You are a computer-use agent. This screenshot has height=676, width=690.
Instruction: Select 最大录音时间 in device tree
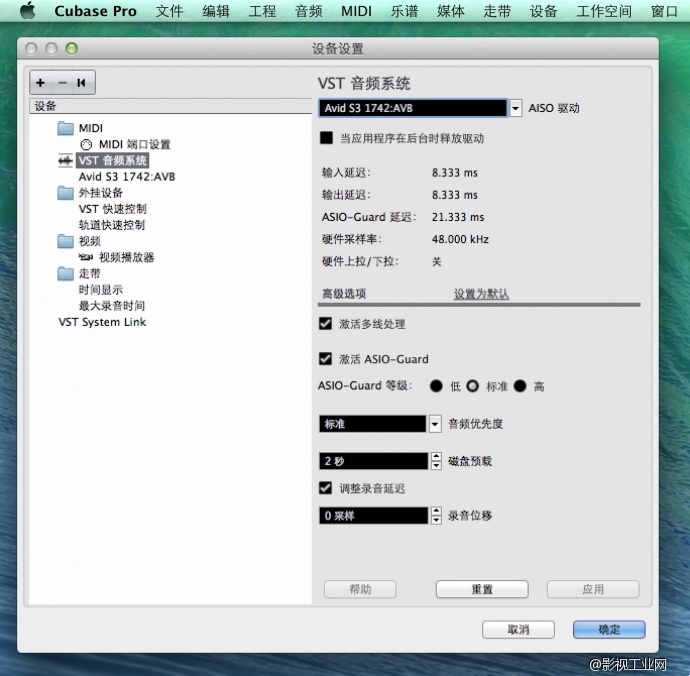click(112, 305)
